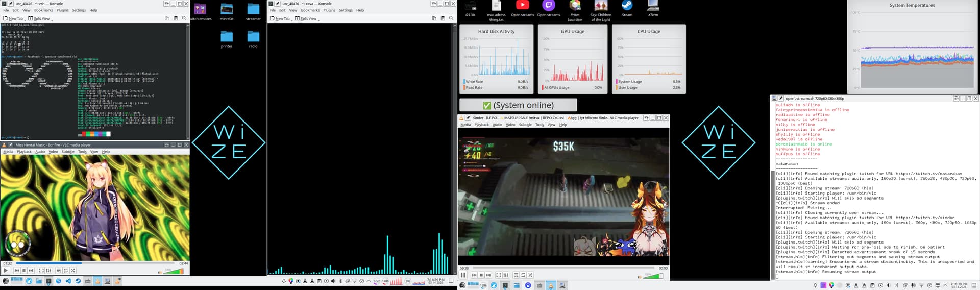Launch the YouTube Open streams shortcut
This screenshot has height=290, width=980.
[522, 9]
